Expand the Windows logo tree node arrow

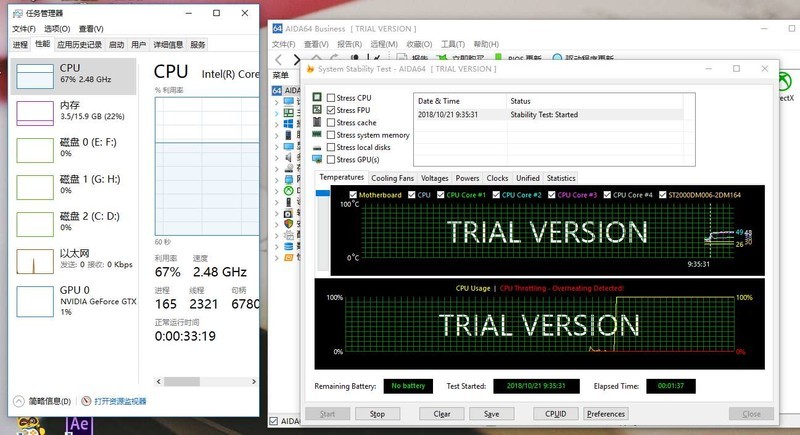click(277, 124)
